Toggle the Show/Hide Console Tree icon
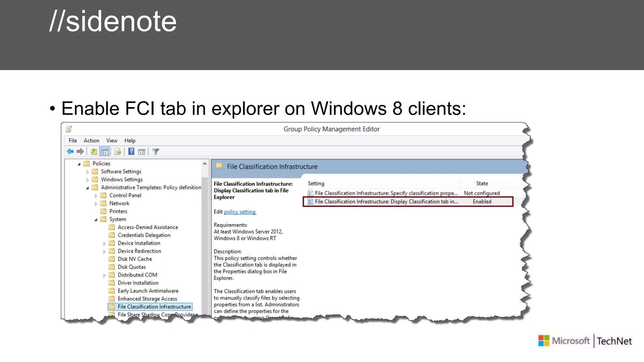 click(104, 152)
